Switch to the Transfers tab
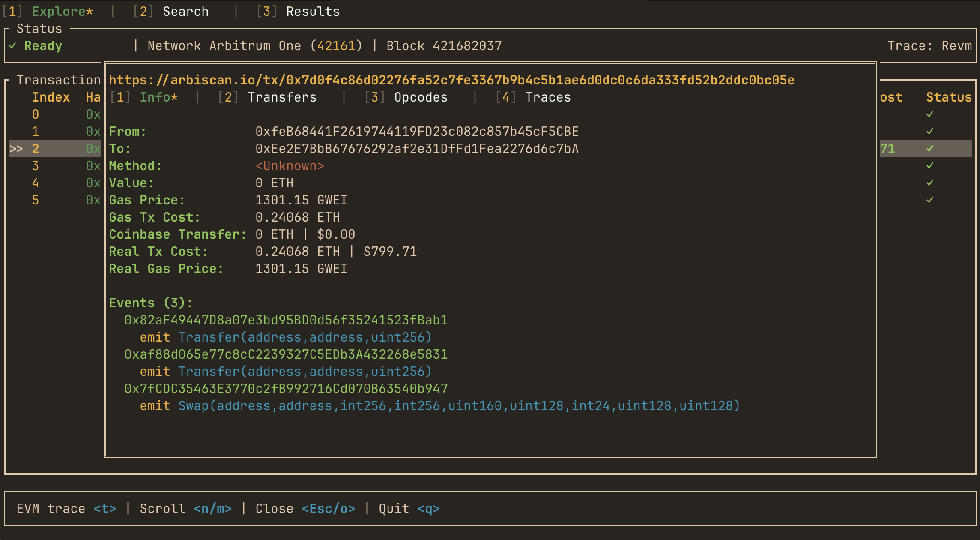The width and height of the screenshot is (980, 540). [281, 97]
